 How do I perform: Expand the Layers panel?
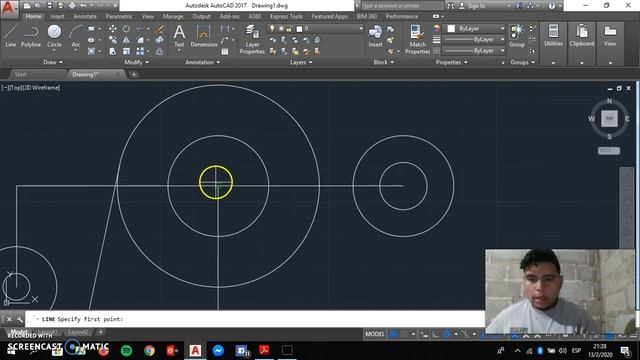pyautogui.click(x=301, y=62)
